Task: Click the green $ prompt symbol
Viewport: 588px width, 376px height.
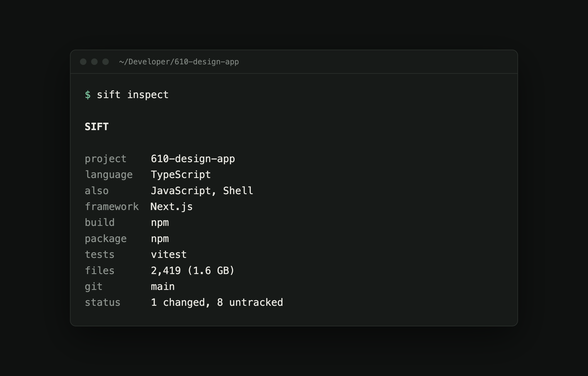Action: (88, 95)
